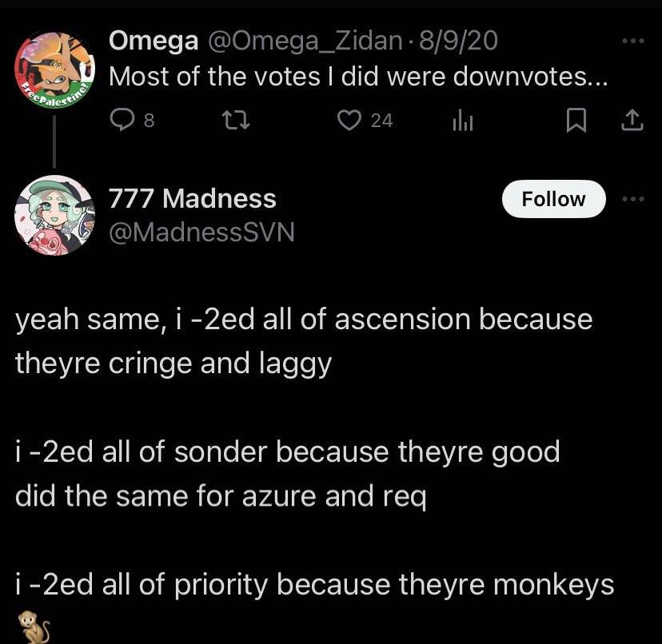
Task: Click the 777 Madness display name
Action: pos(192,198)
